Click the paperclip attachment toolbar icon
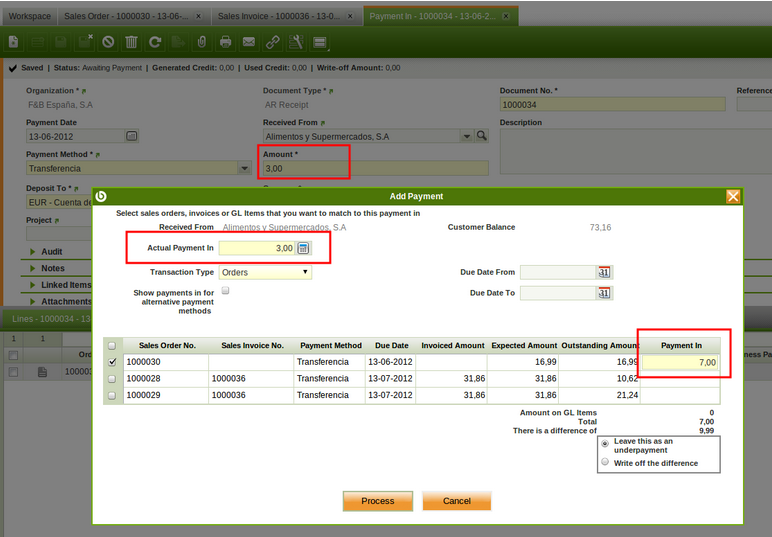The width and height of the screenshot is (772, 537). click(x=202, y=42)
